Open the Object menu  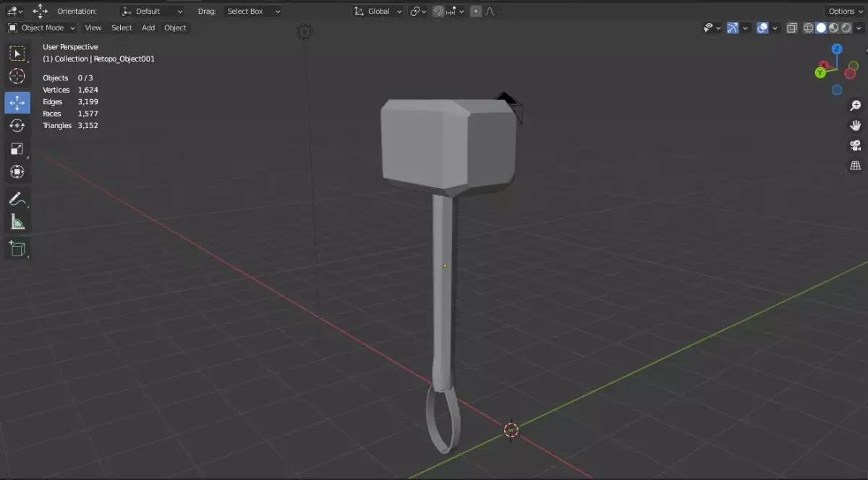(x=175, y=28)
